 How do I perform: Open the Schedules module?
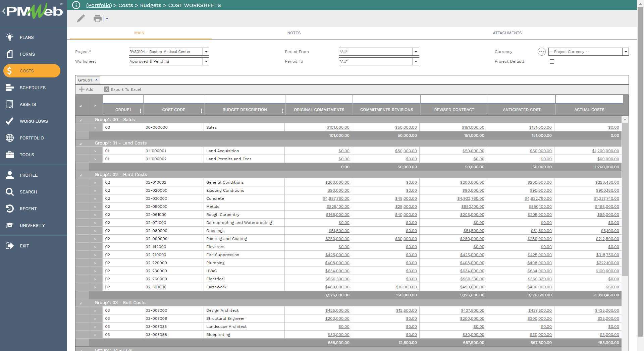33,87
